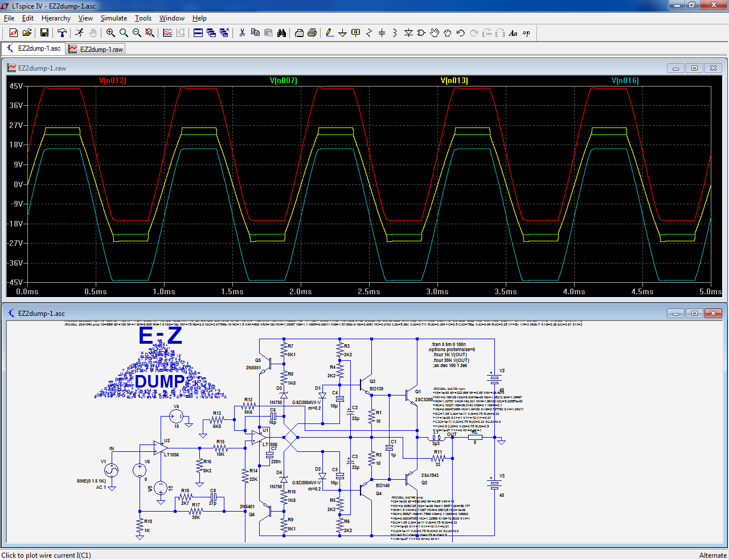
Task: Maximize the EZ2dump-1.raw plot window
Action: (694, 68)
